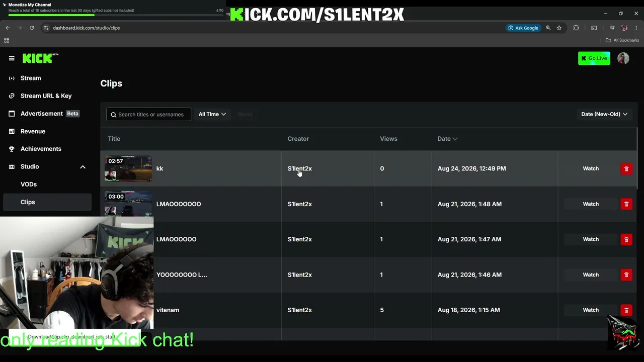644x362 pixels.
Task: Click the Views column header
Action: [388, 139]
